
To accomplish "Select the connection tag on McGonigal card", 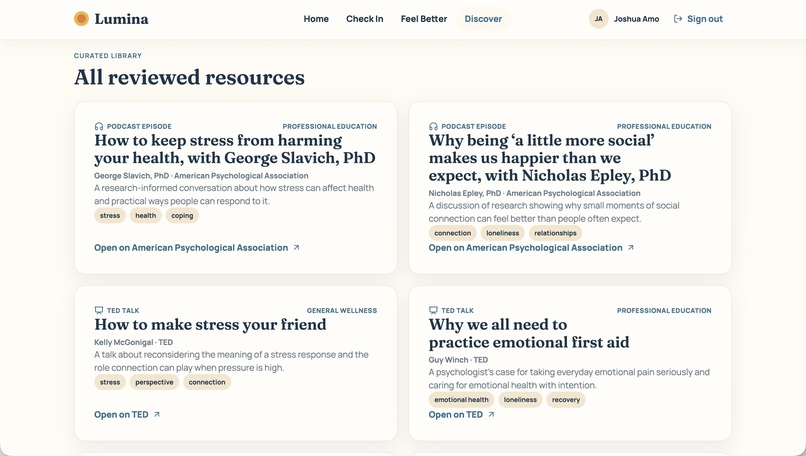I will (x=207, y=382).
